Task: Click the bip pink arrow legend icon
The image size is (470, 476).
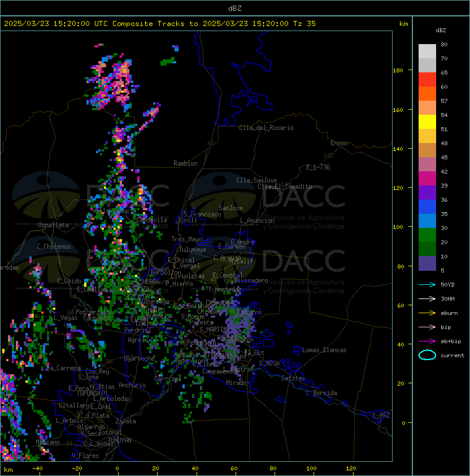Action: coord(427,327)
